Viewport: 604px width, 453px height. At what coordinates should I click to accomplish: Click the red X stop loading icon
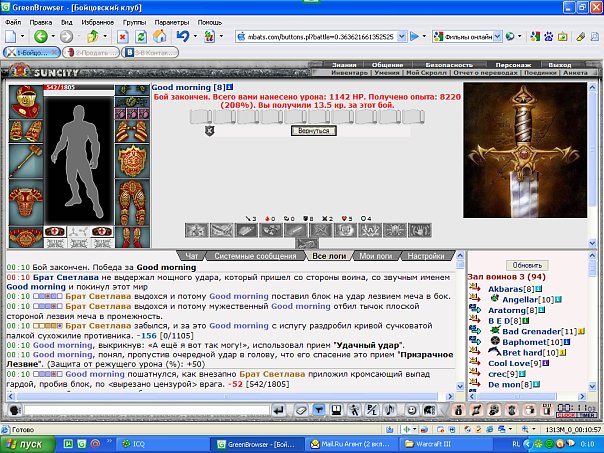click(x=122, y=37)
